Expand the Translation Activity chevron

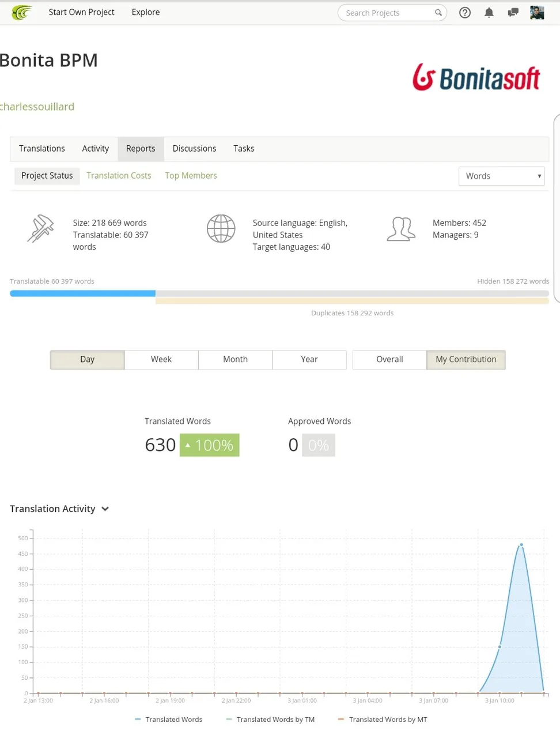(x=105, y=509)
